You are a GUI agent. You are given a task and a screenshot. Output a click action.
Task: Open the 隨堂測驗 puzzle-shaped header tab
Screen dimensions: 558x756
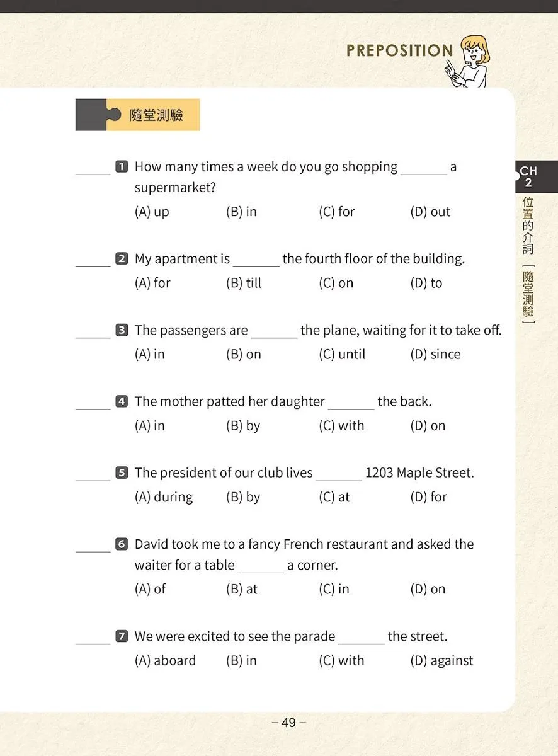coord(137,115)
